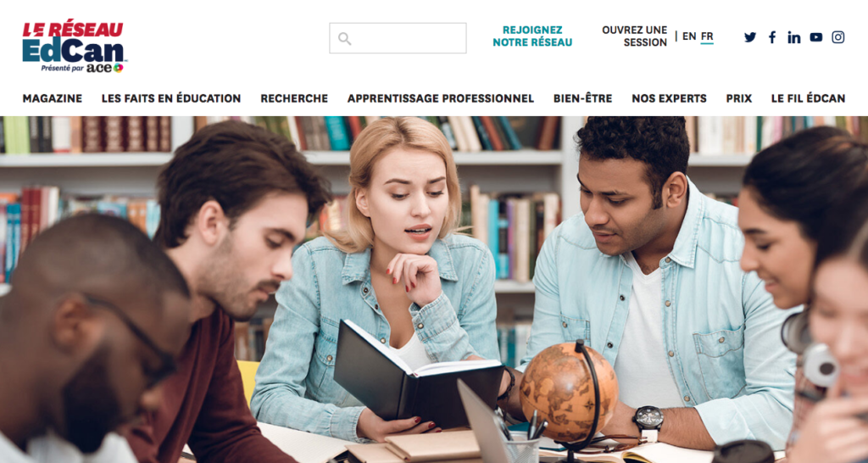868x463 pixels.
Task: Select the Prix navigation item
Action: (x=738, y=98)
